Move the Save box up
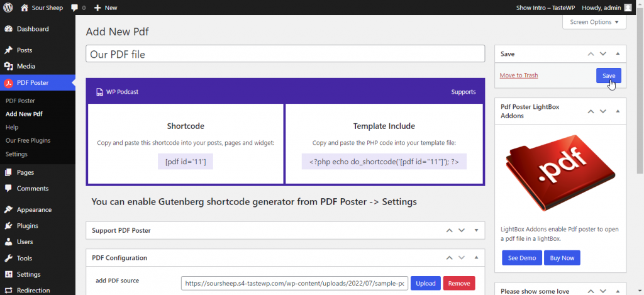This screenshot has height=295, width=644. (591, 54)
